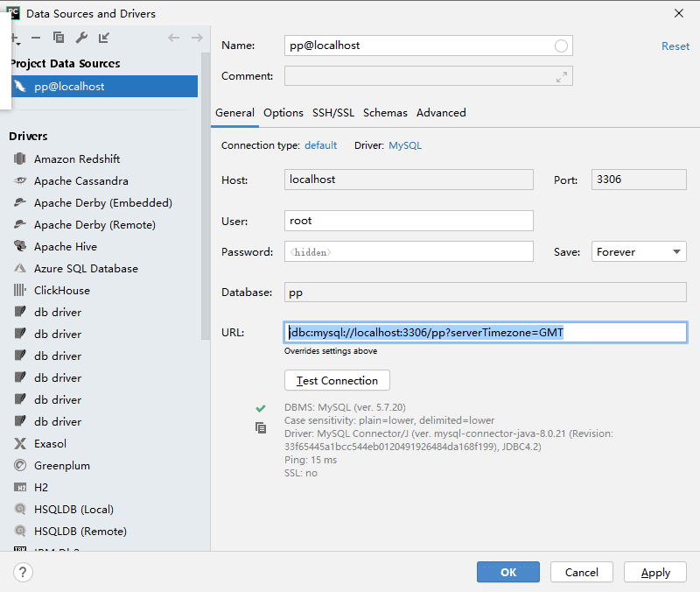Screen dimensions: 700x592
Task: Click the color circle in Name field
Action: 561,46
